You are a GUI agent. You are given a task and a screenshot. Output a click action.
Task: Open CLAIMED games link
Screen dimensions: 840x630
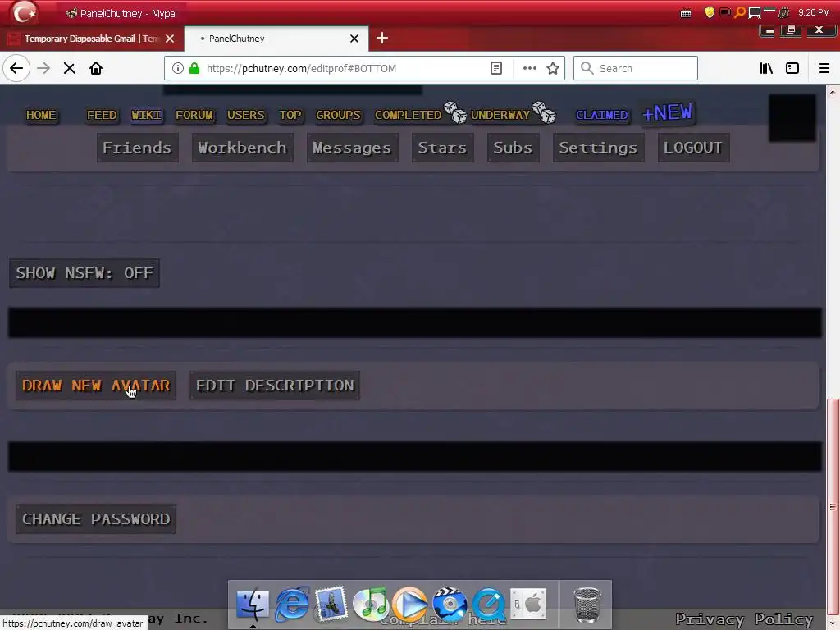point(601,115)
